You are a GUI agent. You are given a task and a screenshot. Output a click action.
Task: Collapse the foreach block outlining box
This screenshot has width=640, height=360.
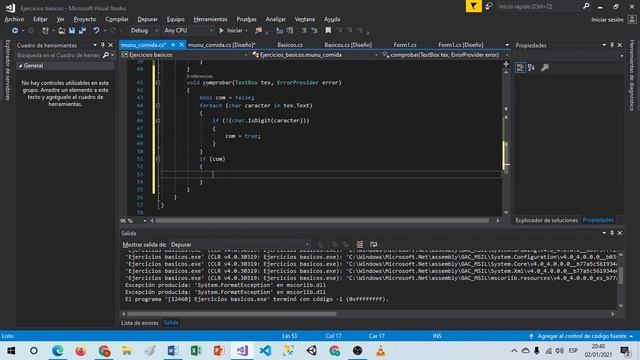[x=158, y=105]
